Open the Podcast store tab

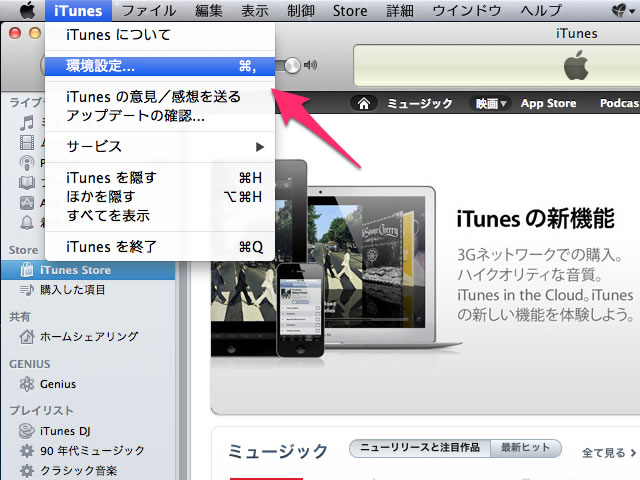620,104
